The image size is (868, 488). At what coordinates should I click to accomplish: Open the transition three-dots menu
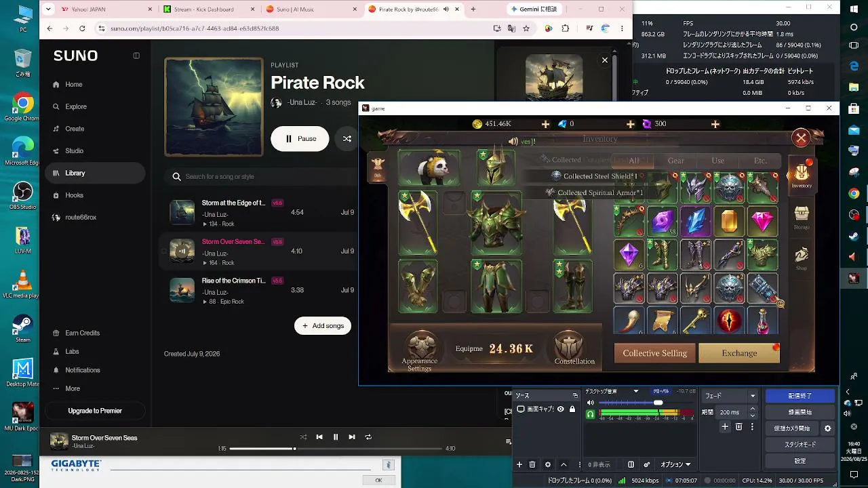(752, 427)
